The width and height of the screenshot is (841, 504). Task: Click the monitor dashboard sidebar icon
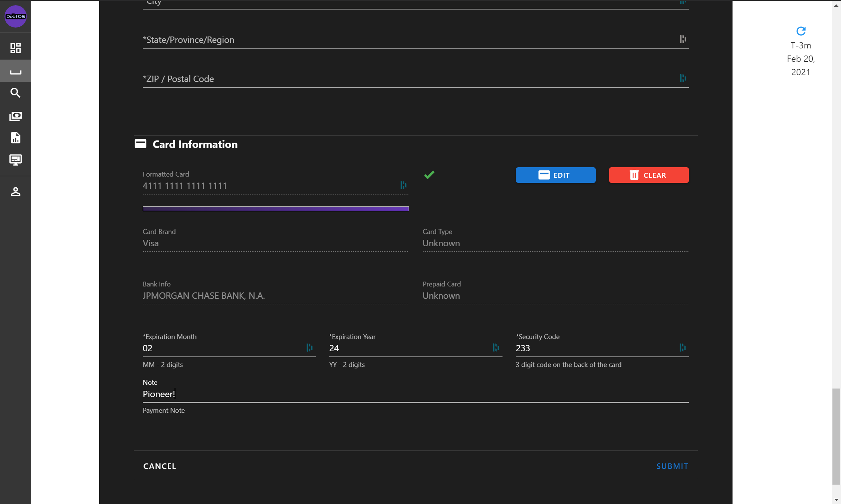coord(16,160)
